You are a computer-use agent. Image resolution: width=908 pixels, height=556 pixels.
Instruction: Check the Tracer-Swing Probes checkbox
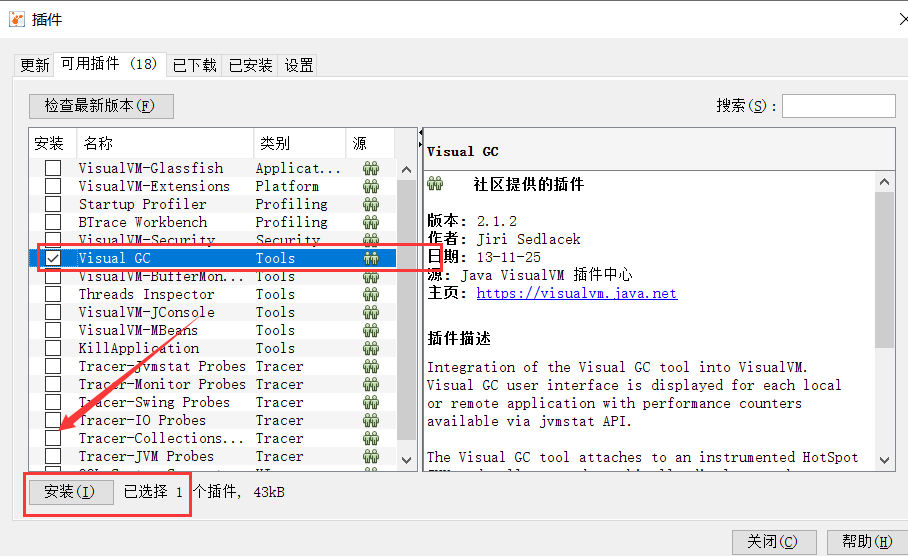pos(53,402)
